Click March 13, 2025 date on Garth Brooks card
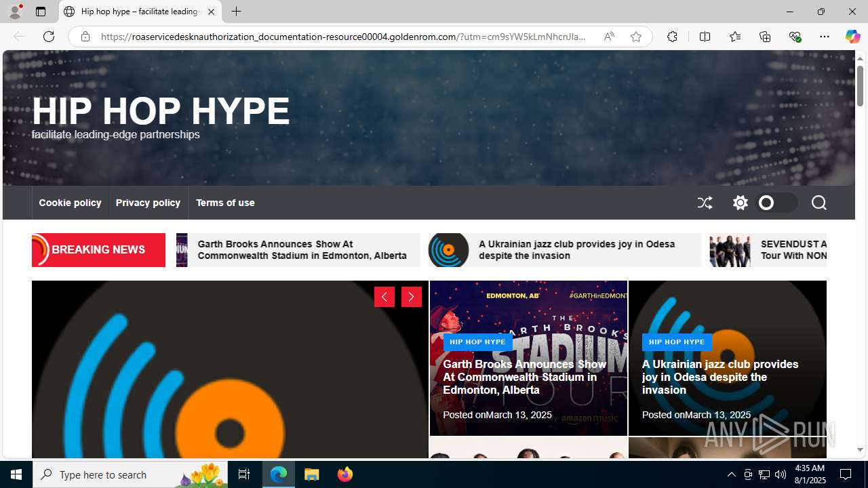This screenshot has width=868, height=488. pyautogui.click(x=519, y=415)
